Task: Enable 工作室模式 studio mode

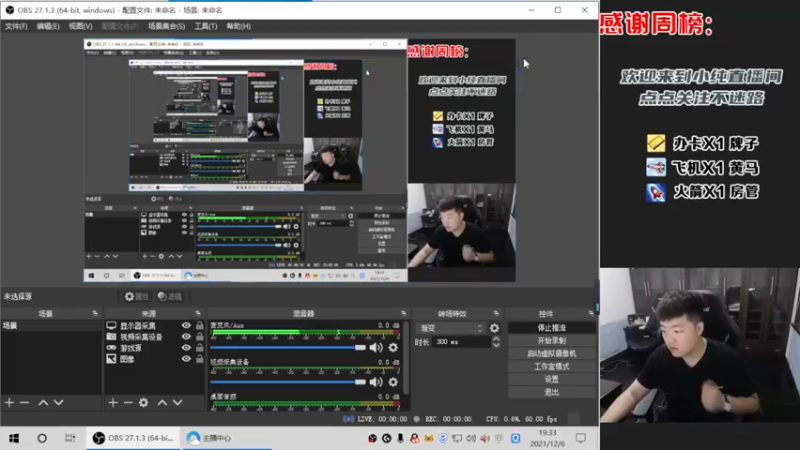Action: (x=552, y=366)
